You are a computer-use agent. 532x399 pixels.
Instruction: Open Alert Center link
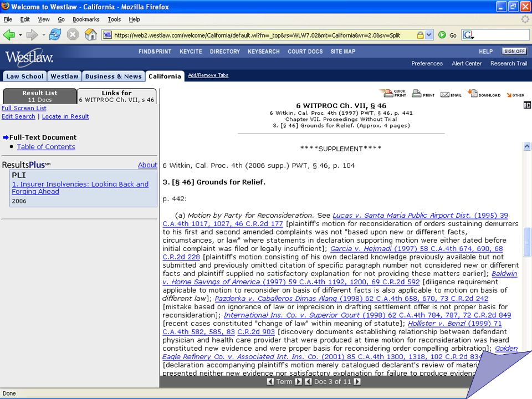click(x=467, y=63)
